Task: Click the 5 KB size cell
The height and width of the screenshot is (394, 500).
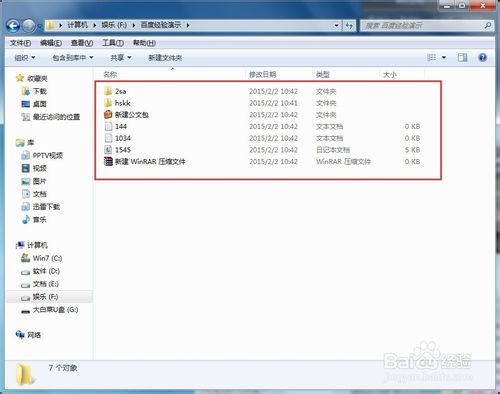Action: [412, 150]
